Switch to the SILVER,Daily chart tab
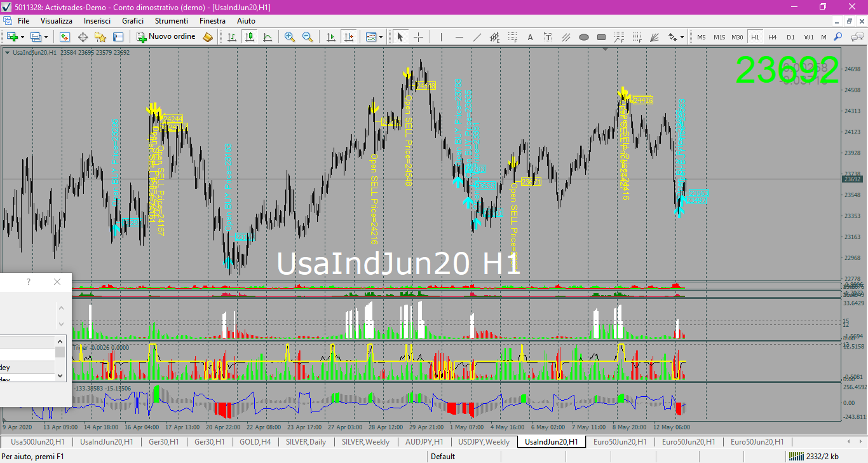 pyautogui.click(x=306, y=441)
